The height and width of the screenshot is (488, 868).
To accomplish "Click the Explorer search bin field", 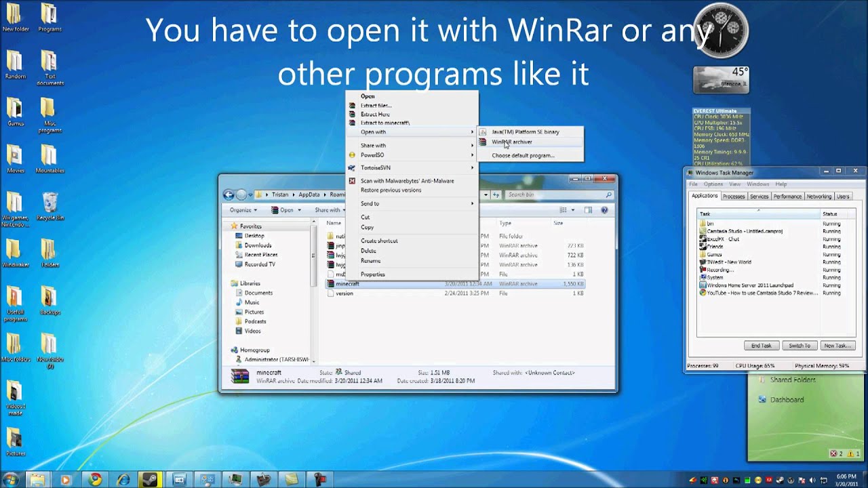I will pos(559,195).
